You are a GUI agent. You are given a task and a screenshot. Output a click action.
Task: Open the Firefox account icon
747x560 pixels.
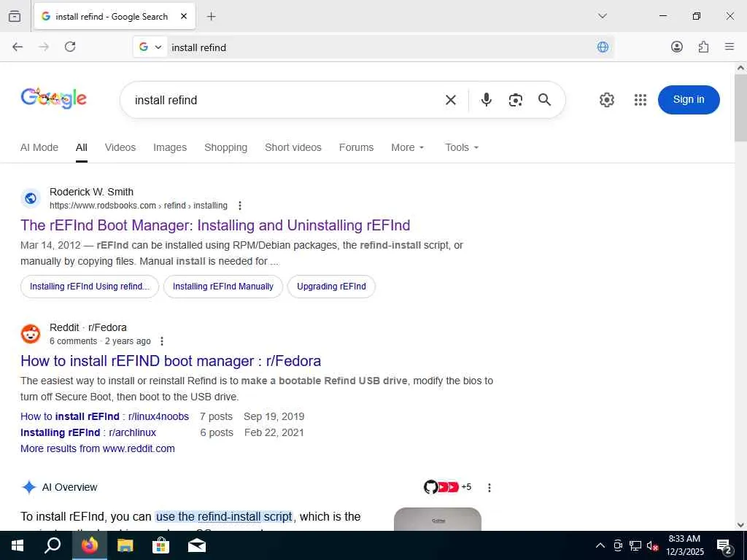coord(676,47)
